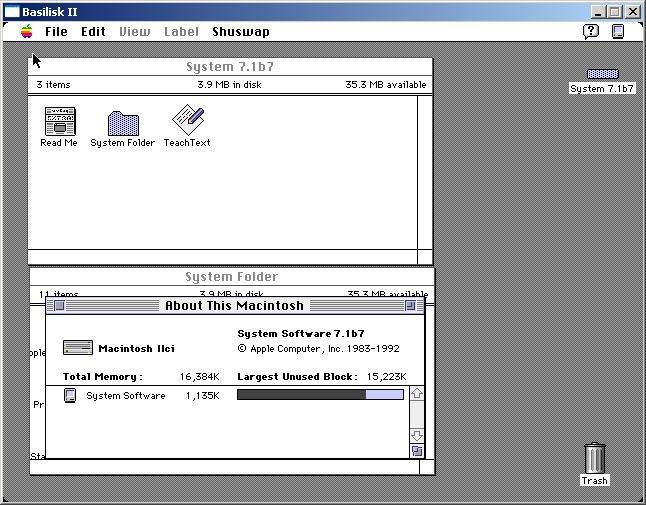
Task: Minimize the Basilisk II window
Action: point(598,12)
